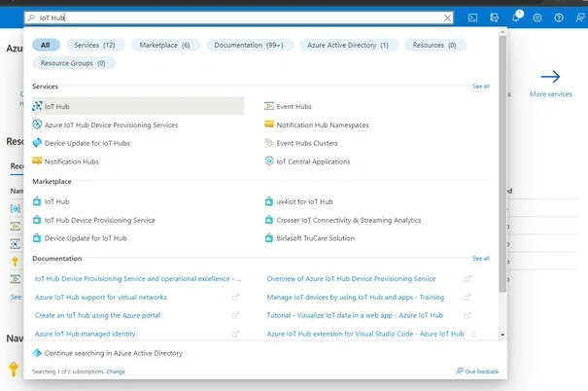Open the notifications bell
This screenshot has height=391, width=588.
[516, 17]
